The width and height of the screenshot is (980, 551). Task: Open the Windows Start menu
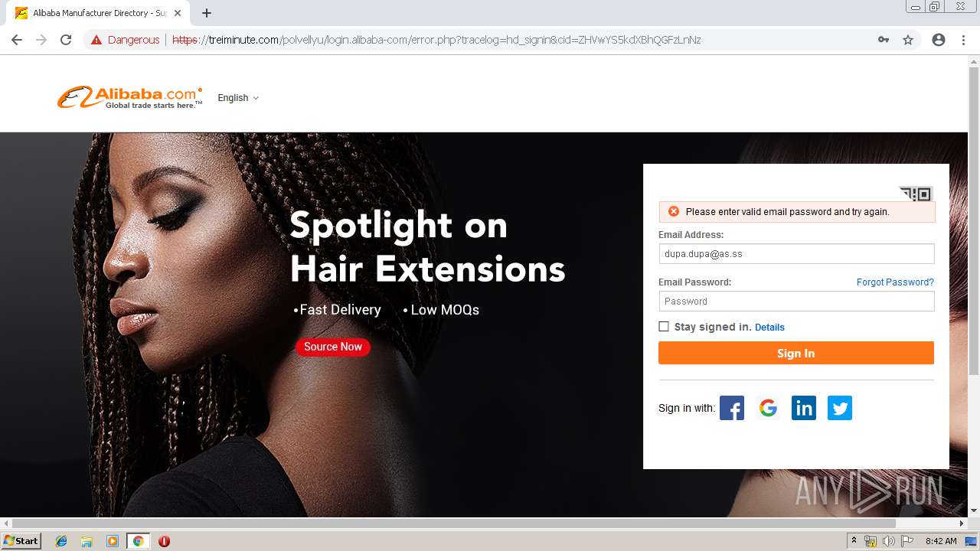(x=21, y=541)
